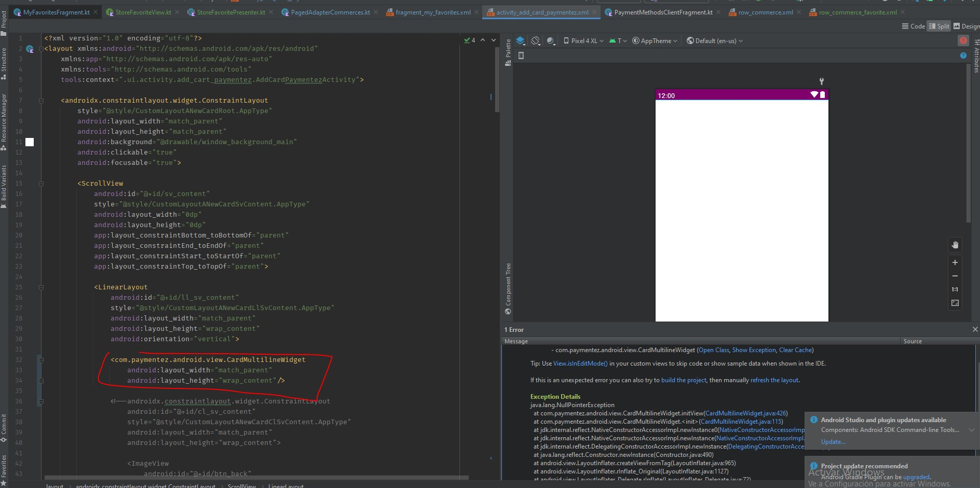
Task: Open the Palette side panel
Action: (508, 52)
